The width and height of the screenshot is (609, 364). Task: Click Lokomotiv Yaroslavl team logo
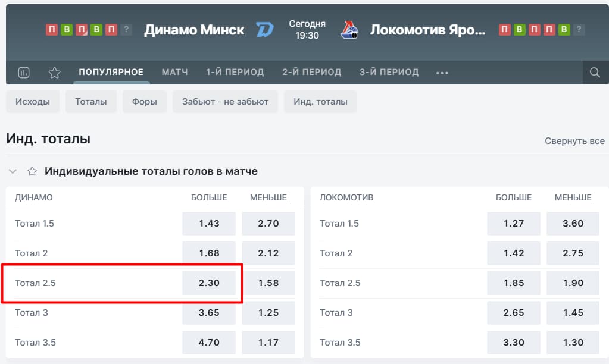pyautogui.click(x=349, y=30)
